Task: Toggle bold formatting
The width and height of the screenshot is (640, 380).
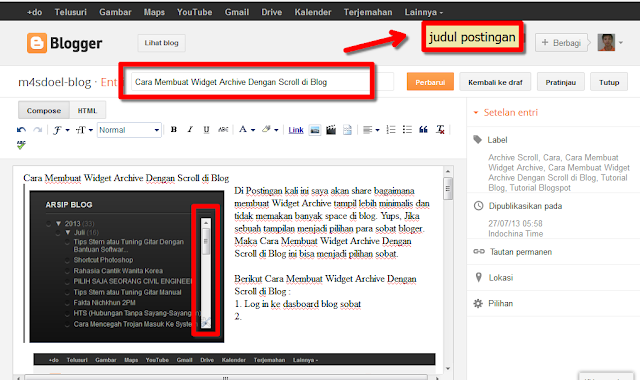Action: (x=173, y=129)
